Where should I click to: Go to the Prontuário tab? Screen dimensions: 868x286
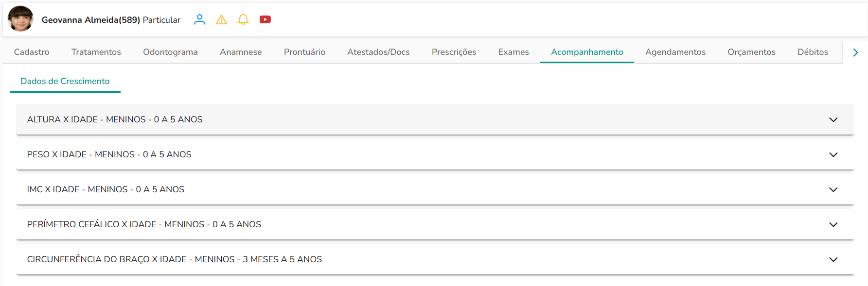304,52
